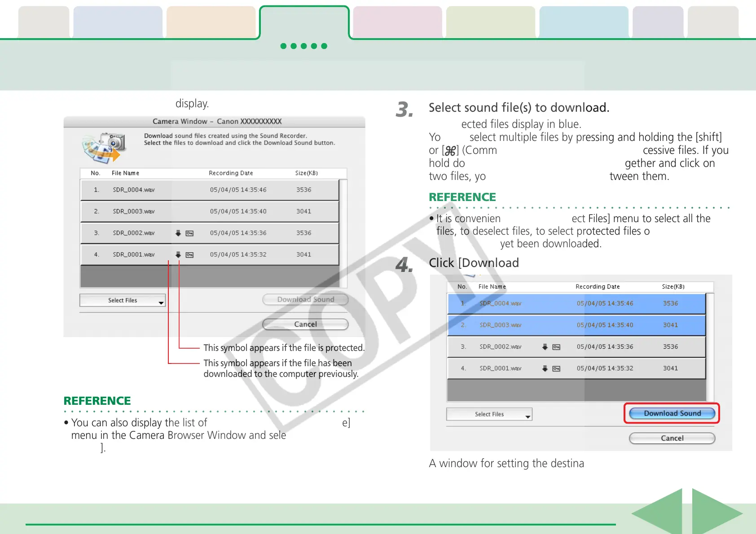Click the Size(KB) column header in the step 4 window
The width and height of the screenshot is (756, 534).
(673, 287)
